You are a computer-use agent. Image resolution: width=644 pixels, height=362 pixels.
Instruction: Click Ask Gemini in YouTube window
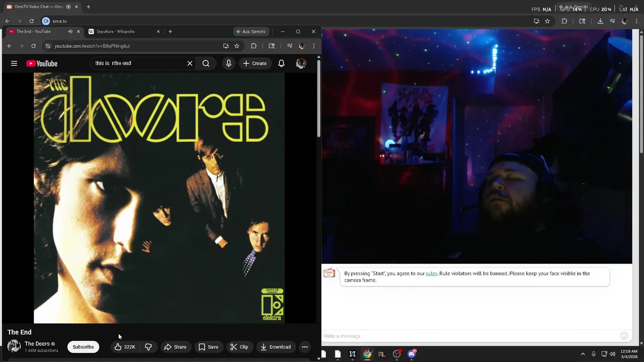click(251, 31)
